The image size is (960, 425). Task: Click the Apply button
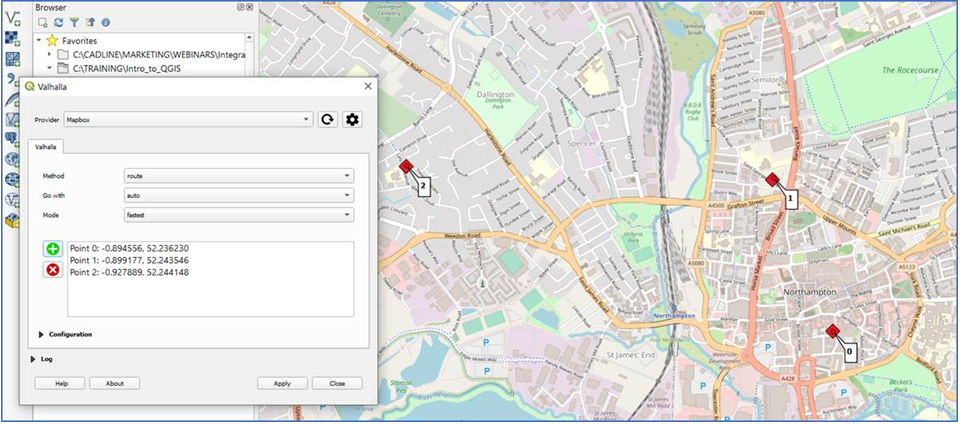point(282,383)
